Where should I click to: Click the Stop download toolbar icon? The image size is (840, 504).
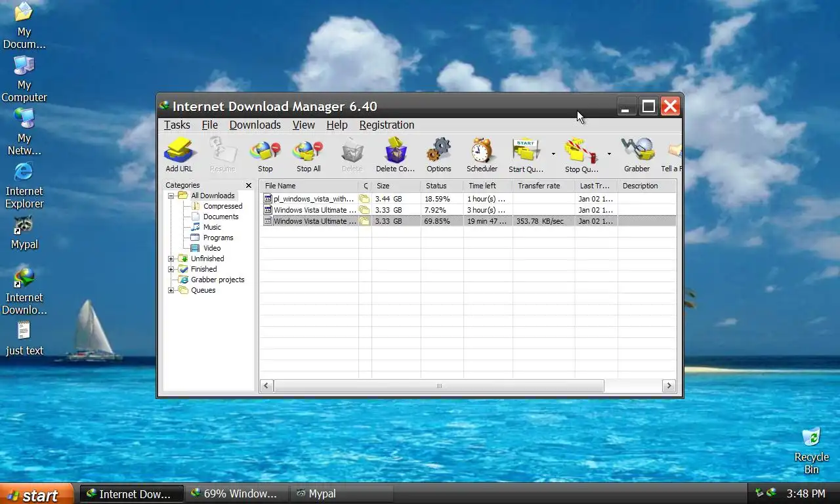(265, 155)
